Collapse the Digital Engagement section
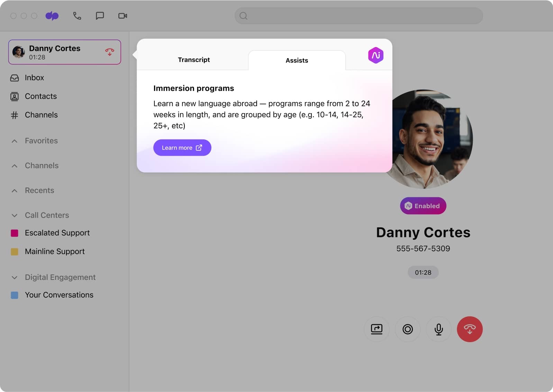Image resolution: width=553 pixels, height=392 pixels. click(15, 277)
